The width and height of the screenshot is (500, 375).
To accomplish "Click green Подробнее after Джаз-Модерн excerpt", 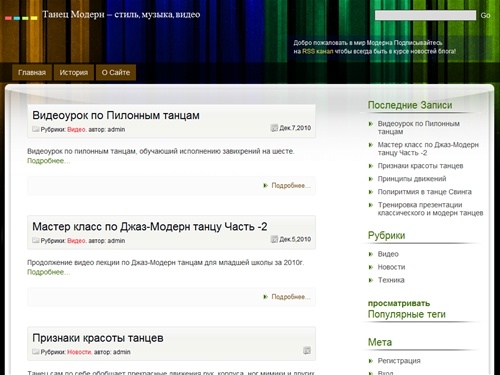I will point(49,272).
